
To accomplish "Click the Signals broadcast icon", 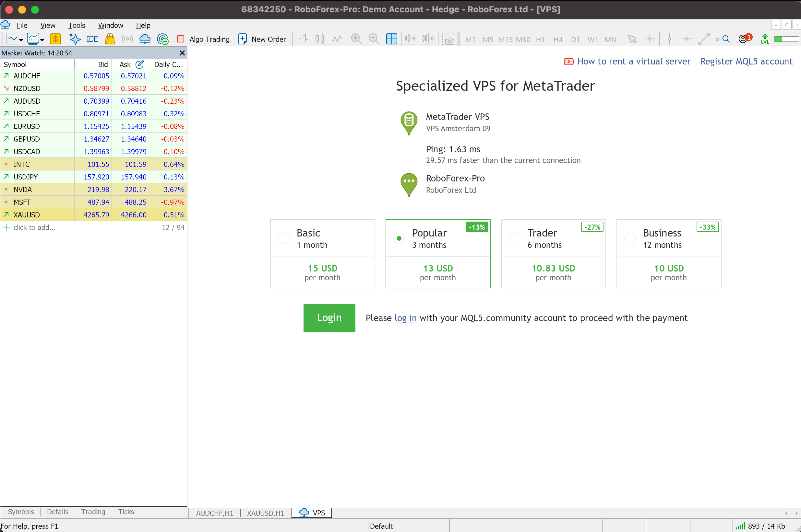I will click(x=127, y=39).
